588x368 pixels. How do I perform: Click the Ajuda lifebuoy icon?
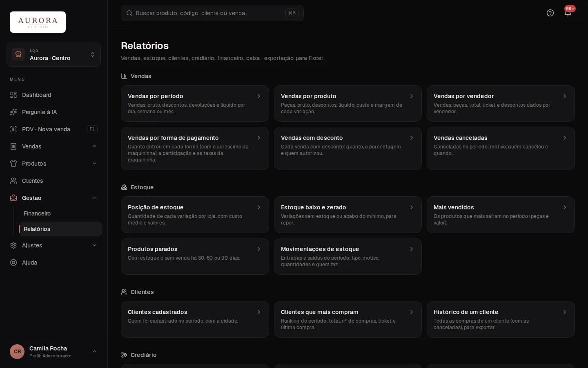point(13,263)
